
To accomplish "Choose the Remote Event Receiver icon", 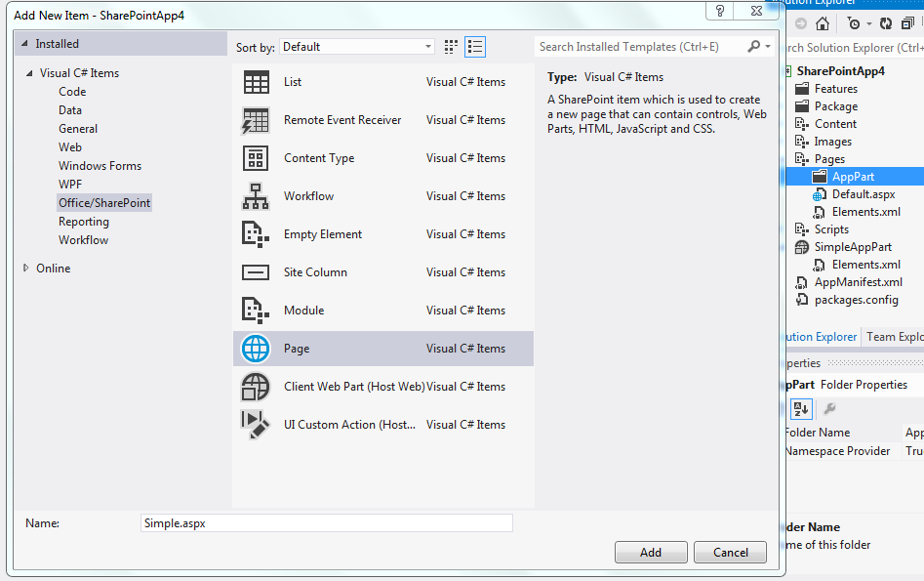I will coord(256,120).
